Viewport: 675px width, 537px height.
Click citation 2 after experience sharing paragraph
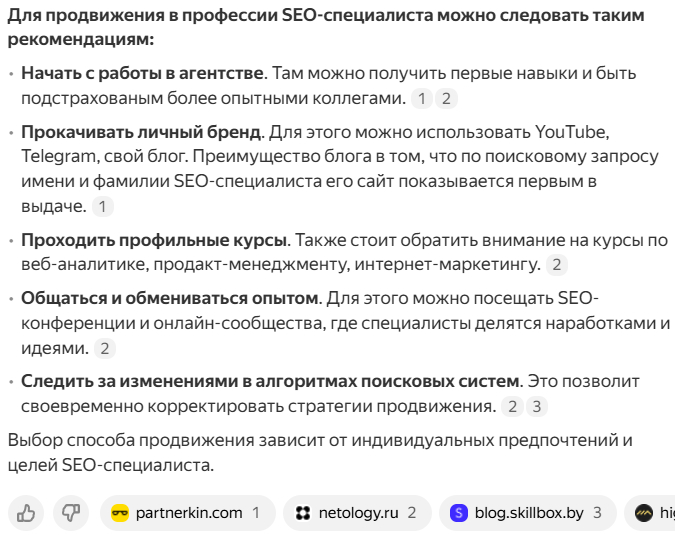pos(104,348)
